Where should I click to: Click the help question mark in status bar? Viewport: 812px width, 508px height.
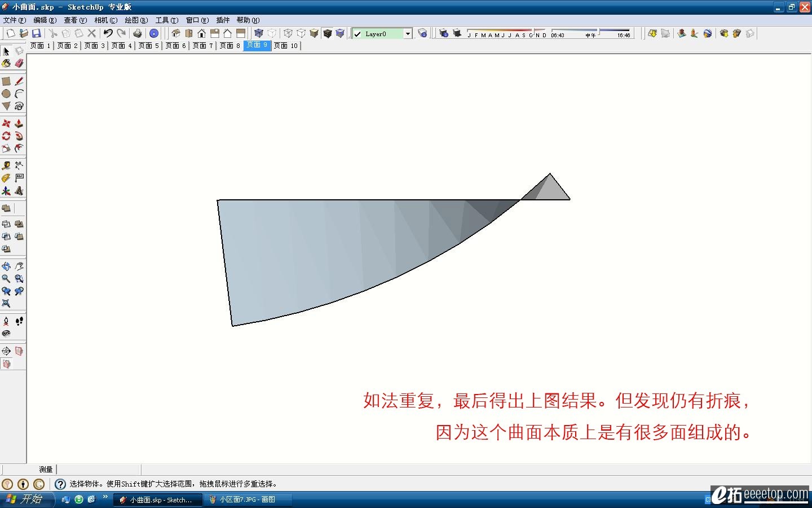click(x=60, y=484)
